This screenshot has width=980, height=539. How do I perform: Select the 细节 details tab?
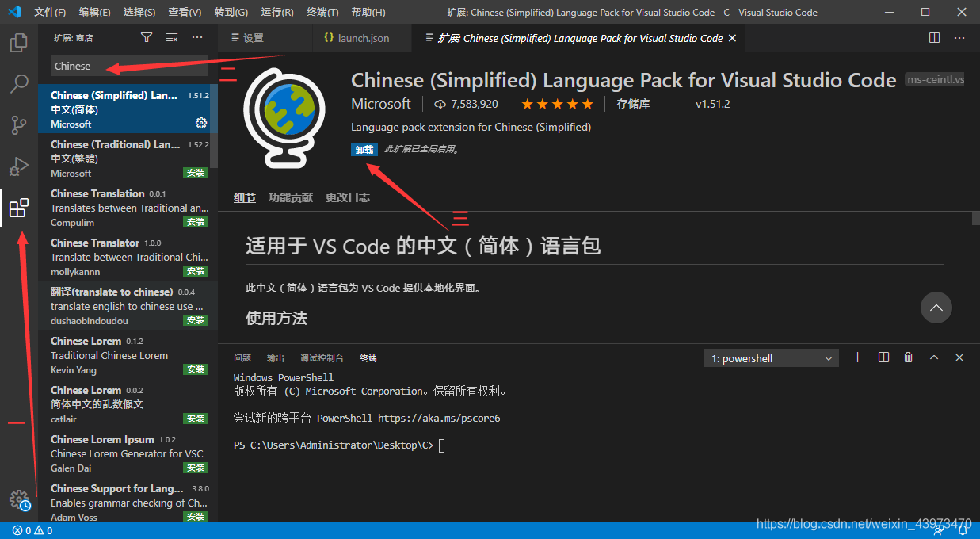tap(245, 197)
